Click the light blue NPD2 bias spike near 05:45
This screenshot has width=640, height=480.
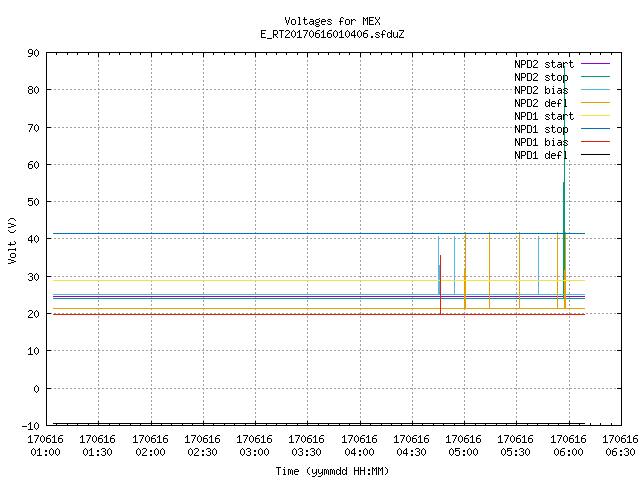click(538, 264)
